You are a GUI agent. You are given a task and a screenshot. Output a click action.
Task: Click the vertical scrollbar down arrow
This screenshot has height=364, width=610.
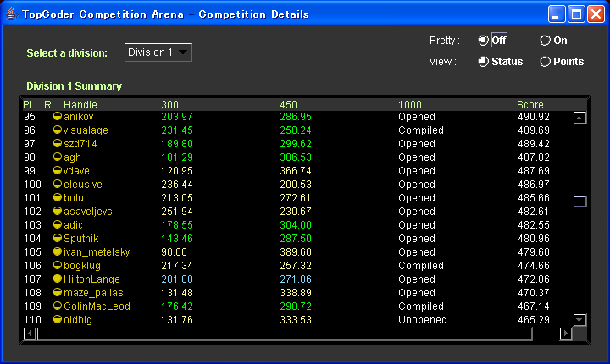click(x=579, y=320)
